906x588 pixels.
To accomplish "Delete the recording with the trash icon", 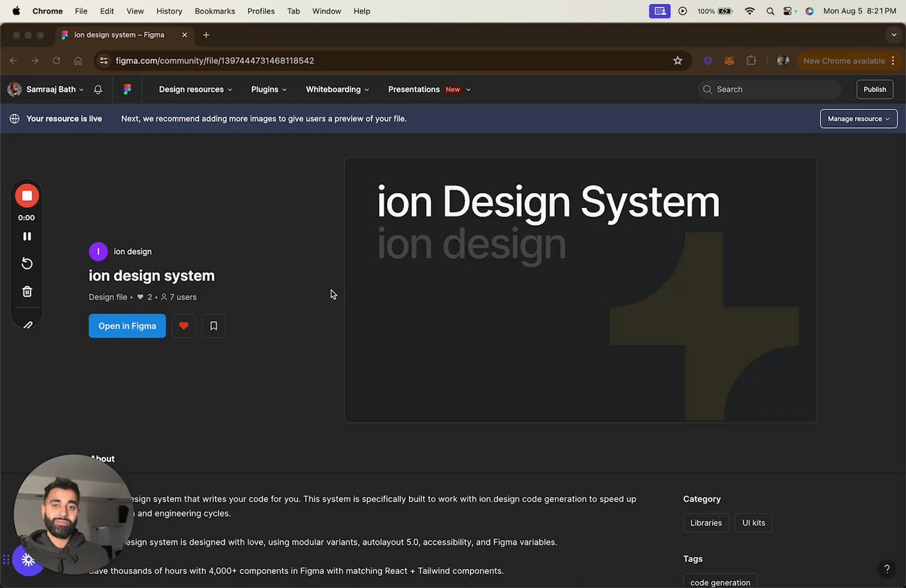I will (27, 292).
